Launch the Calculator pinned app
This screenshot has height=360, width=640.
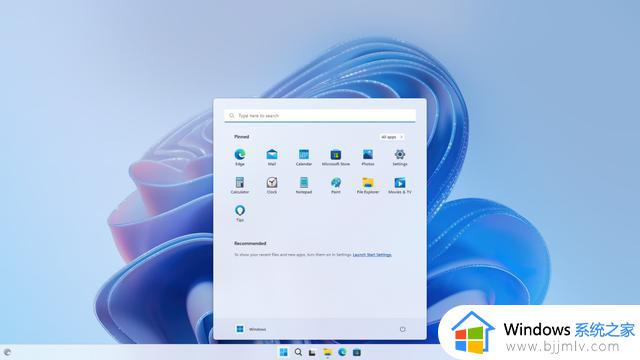click(x=240, y=185)
